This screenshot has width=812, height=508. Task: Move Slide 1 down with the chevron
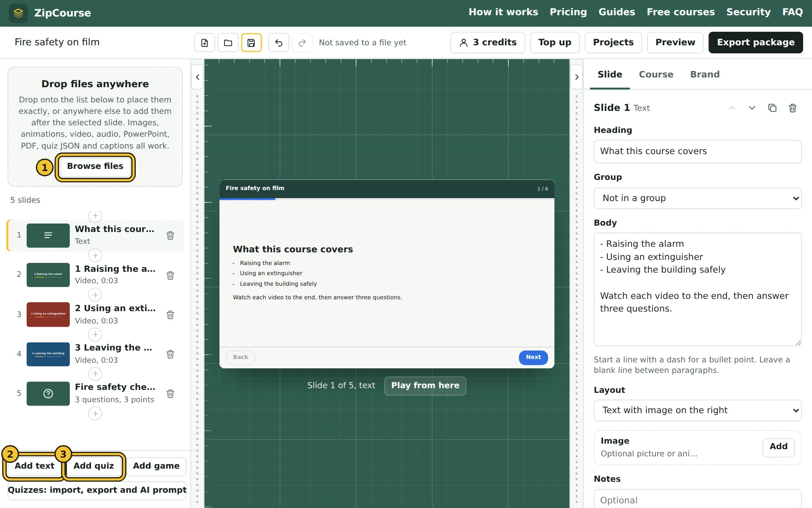[x=752, y=108]
